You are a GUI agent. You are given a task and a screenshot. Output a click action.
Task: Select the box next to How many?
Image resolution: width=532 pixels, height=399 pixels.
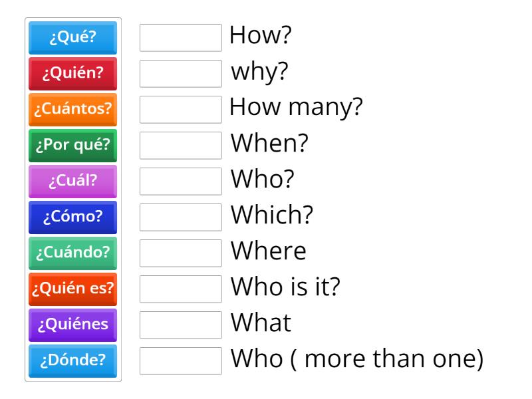[180, 110]
